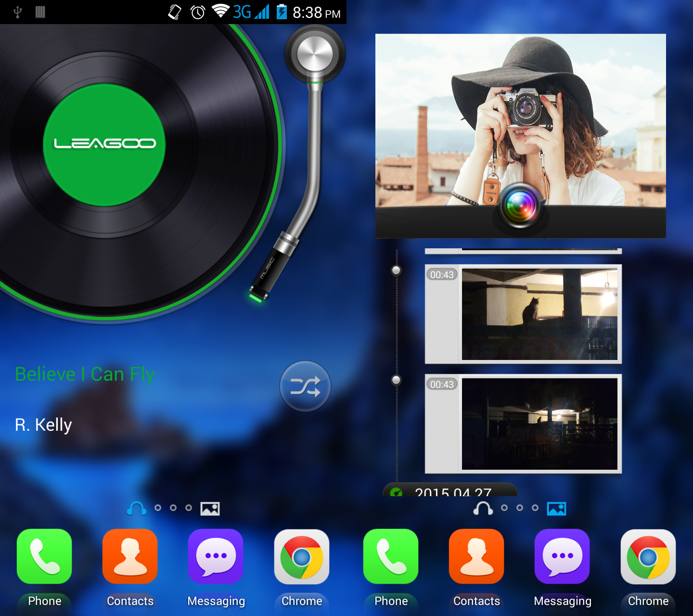Open the cat silhouette video thumbnail
This screenshot has height=616, width=693.
tap(539, 314)
